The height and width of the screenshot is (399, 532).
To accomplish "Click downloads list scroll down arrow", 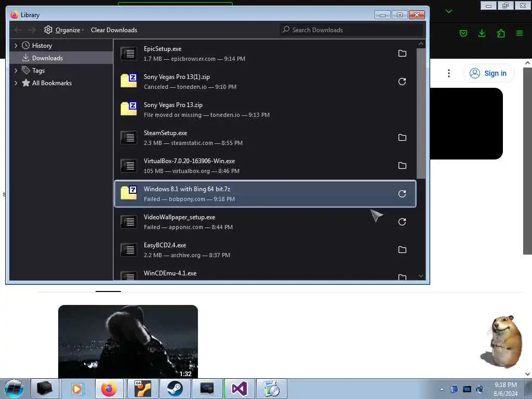I will pyautogui.click(x=421, y=276).
